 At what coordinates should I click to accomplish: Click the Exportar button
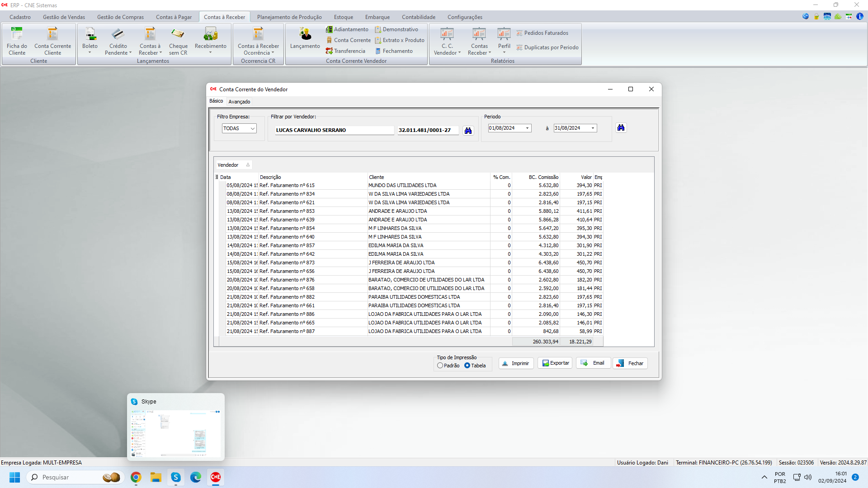point(555,363)
